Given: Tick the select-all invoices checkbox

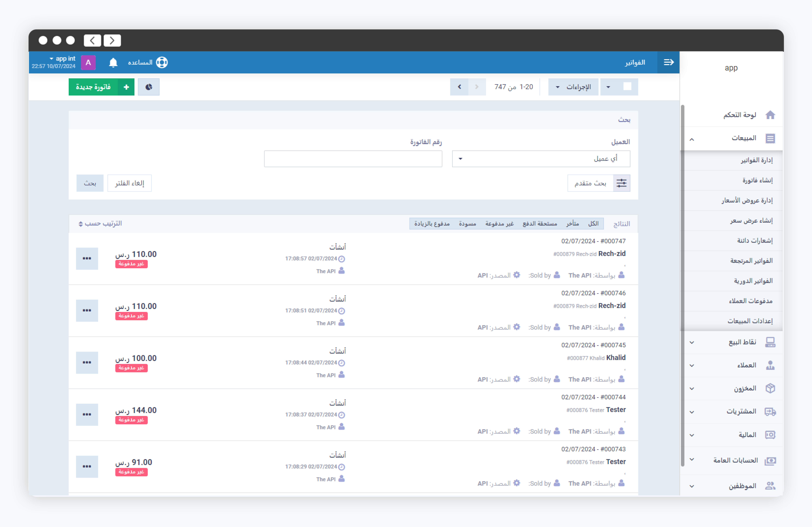Looking at the screenshot, I should click(627, 87).
